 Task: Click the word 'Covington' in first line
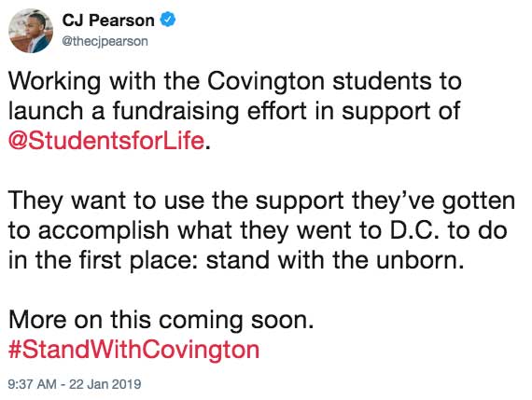[x=266, y=82]
